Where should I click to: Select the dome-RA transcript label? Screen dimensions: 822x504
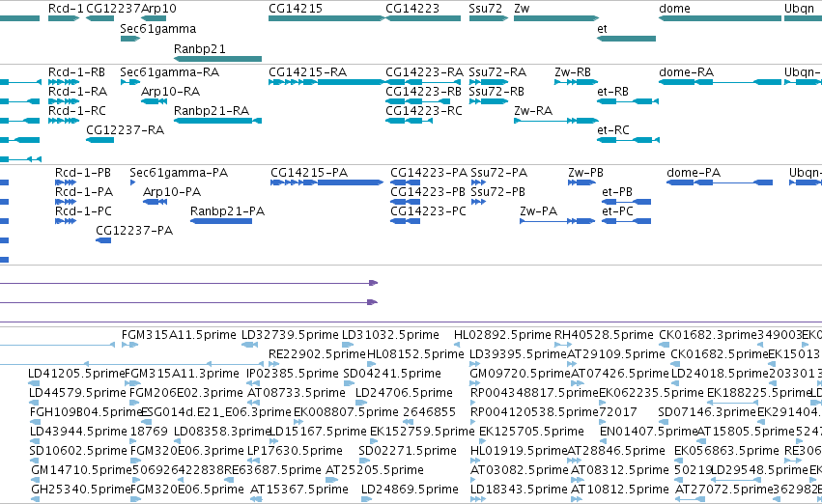click(686, 72)
